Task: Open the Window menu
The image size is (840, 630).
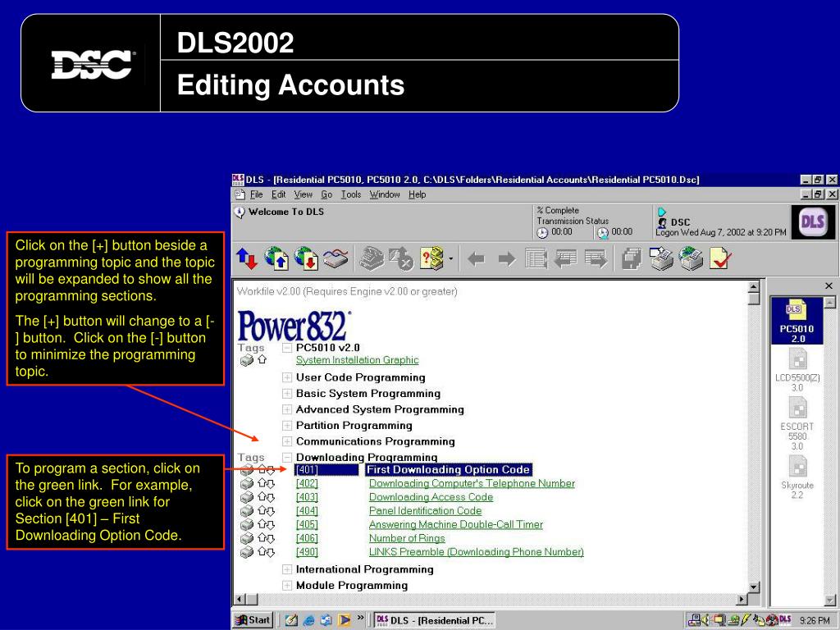Action: (x=385, y=194)
